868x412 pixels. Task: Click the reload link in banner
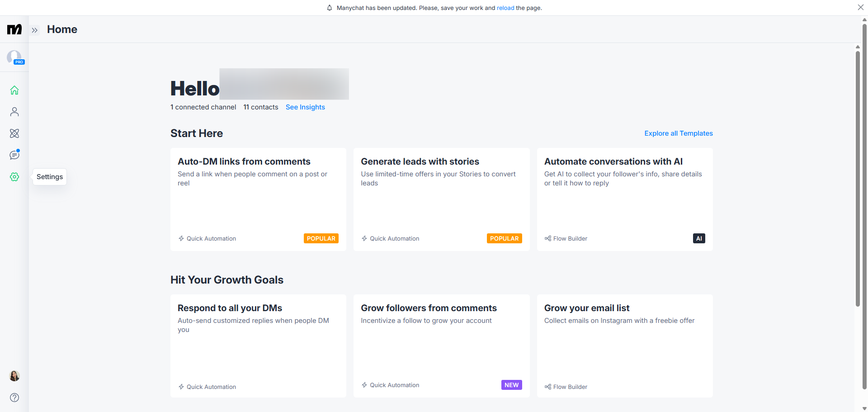[505, 8]
